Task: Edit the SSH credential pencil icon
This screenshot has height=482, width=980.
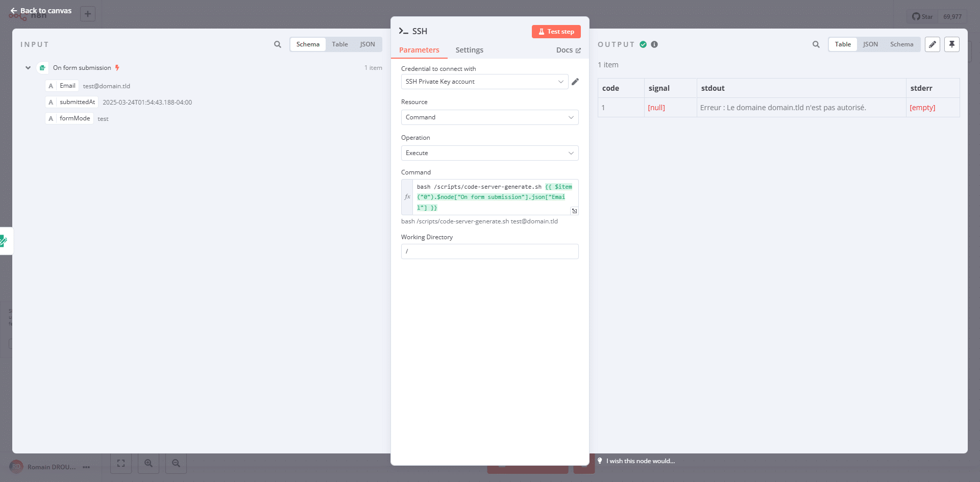Action: pos(575,82)
